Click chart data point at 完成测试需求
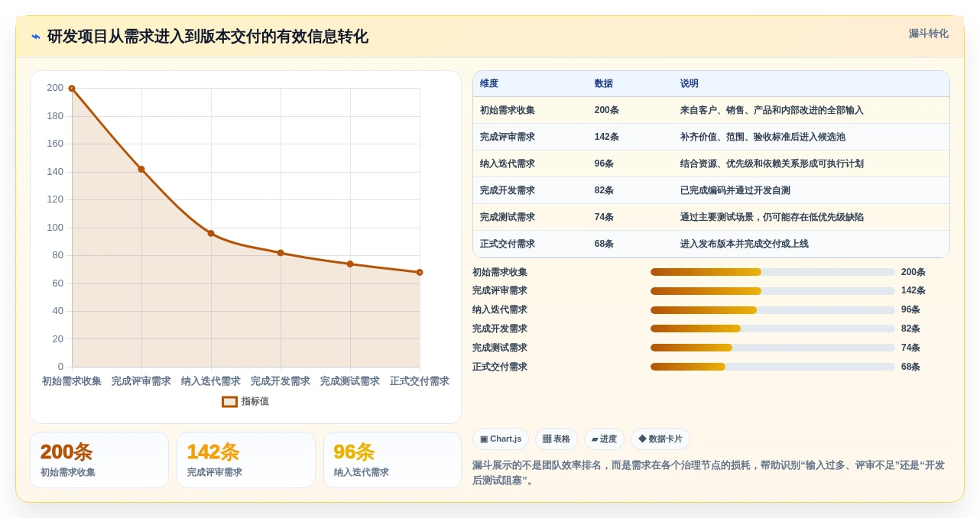Image resolution: width=980 pixels, height=518 pixels. pos(350,264)
